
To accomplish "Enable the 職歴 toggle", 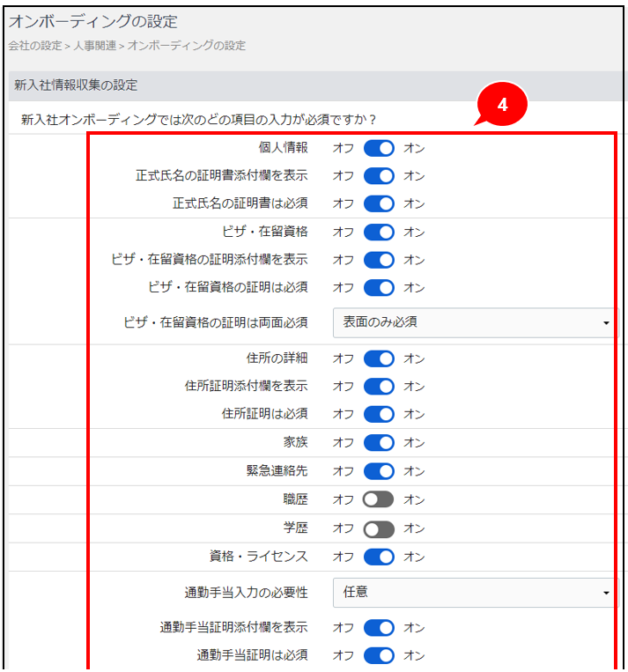I will pos(379,499).
